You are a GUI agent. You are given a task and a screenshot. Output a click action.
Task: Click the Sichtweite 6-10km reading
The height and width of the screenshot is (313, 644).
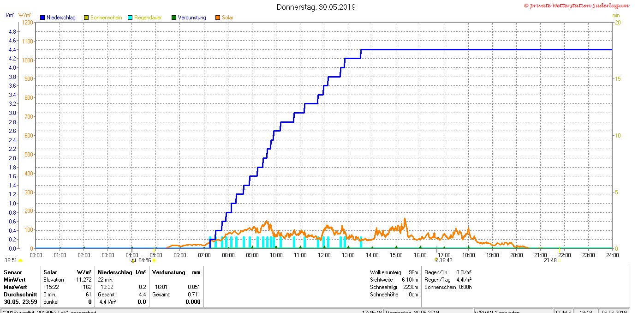[394, 280]
